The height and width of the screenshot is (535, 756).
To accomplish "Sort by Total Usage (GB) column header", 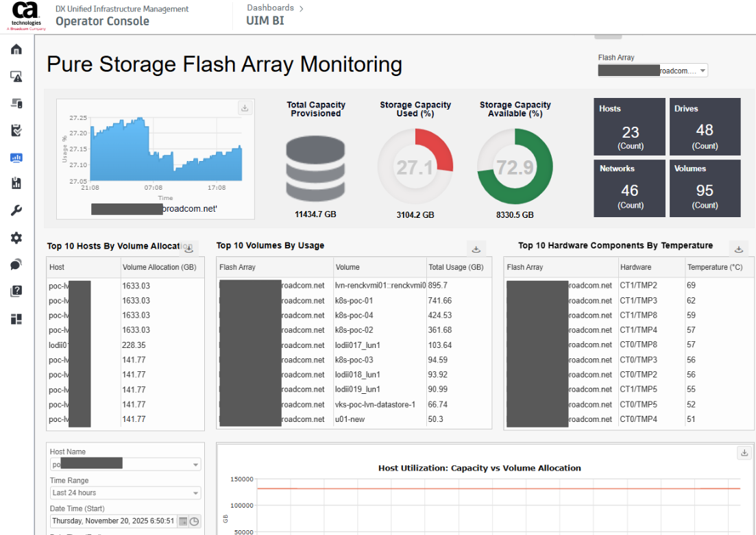I will point(459,267).
